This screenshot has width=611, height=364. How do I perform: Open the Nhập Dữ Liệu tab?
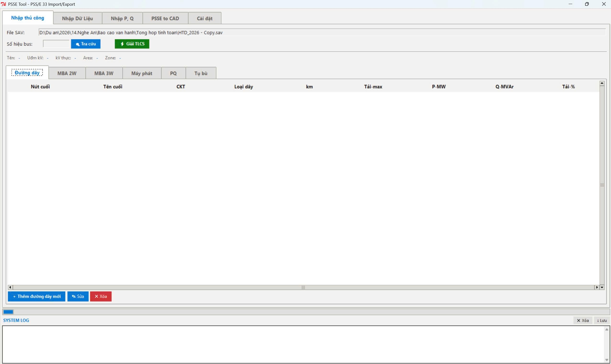tap(78, 18)
